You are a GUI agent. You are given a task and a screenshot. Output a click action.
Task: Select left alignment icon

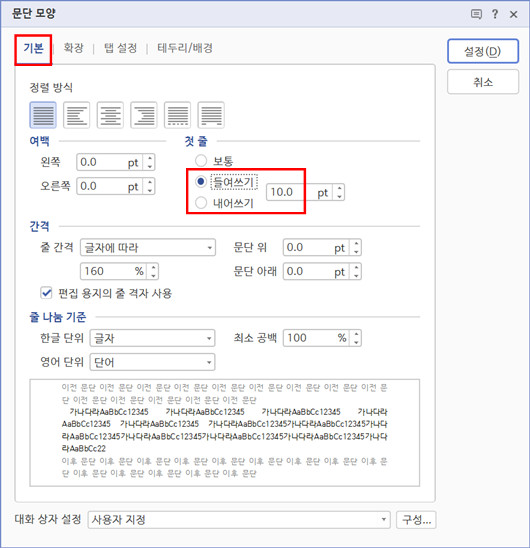(x=77, y=115)
